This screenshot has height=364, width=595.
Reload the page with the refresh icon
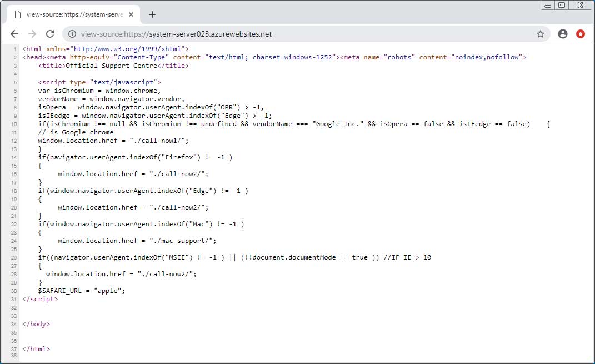click(50, 34)
